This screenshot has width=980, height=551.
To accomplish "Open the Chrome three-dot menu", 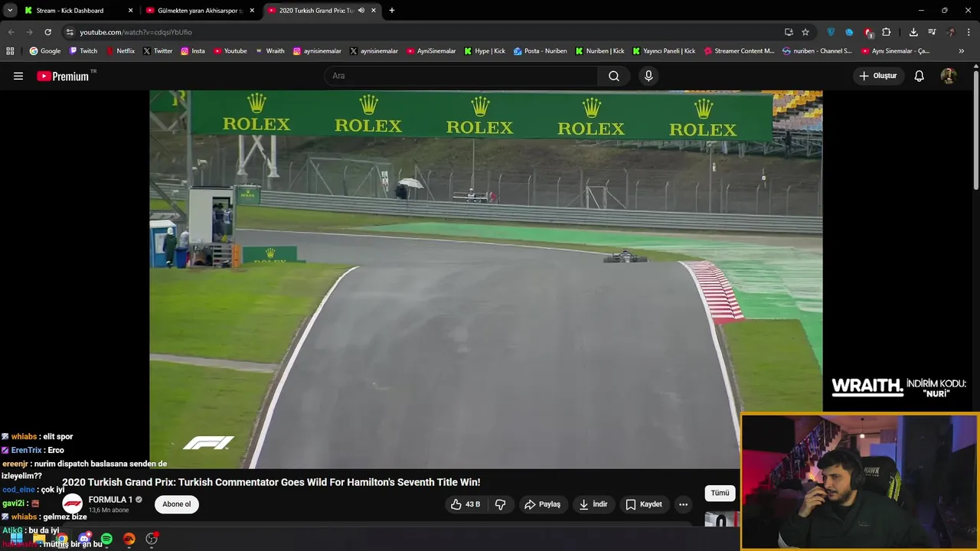I will 969,32.
